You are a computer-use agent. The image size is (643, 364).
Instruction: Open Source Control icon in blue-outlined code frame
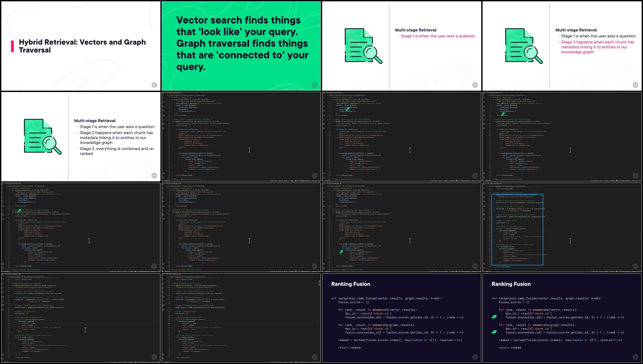[484, 193]
